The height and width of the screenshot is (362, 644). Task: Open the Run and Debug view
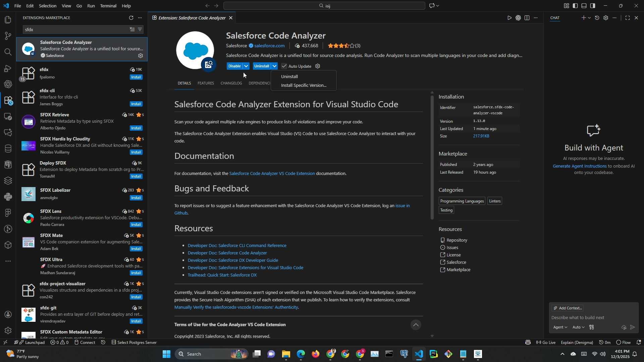coord(8,68)
